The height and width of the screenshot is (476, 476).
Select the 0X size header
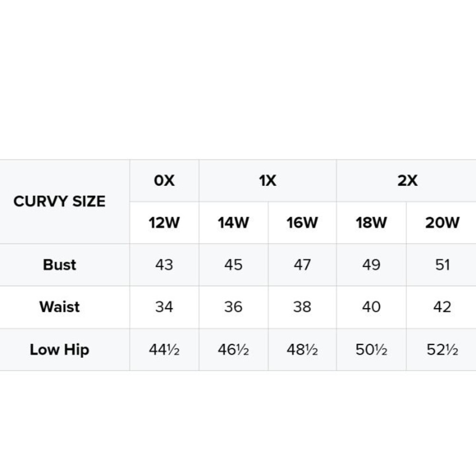click(164, 180)
